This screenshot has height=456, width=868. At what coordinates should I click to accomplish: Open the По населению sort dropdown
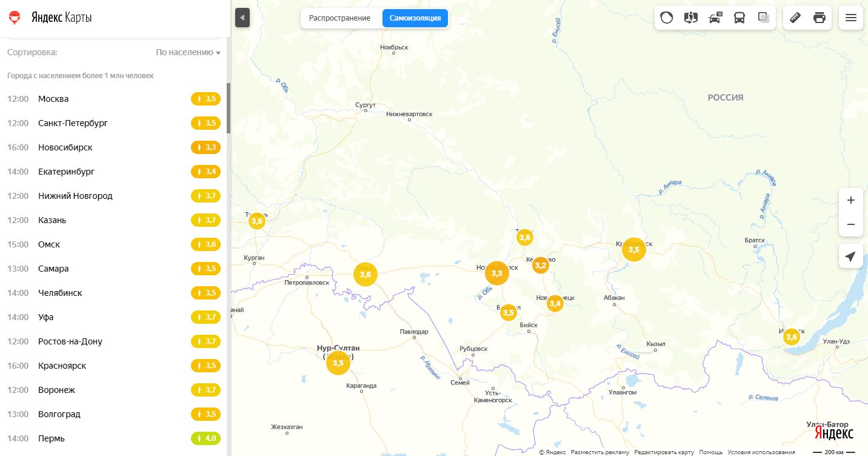coord(188,53)
